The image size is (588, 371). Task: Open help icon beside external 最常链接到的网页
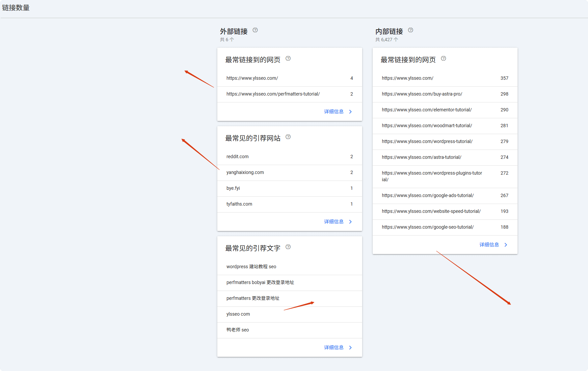click(288, 59)
